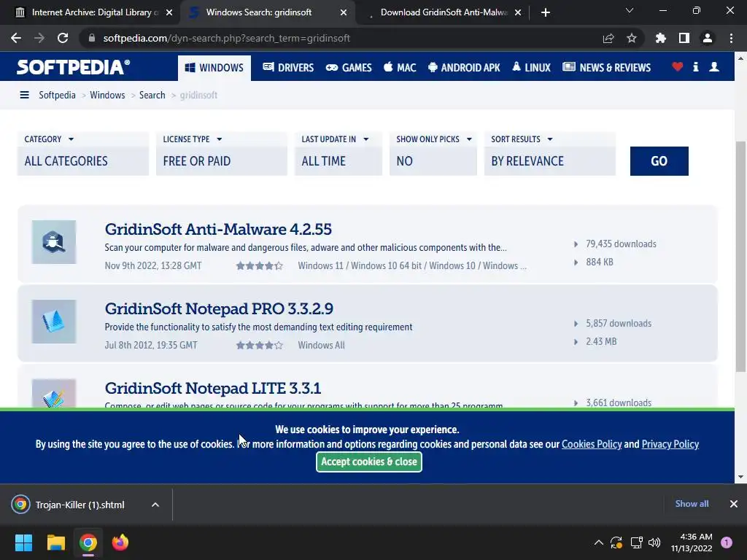Image resolution: width=747 pixels, height=560 pixels.
Task: Close the Internet Archive tab
Action: coord(169,12)
